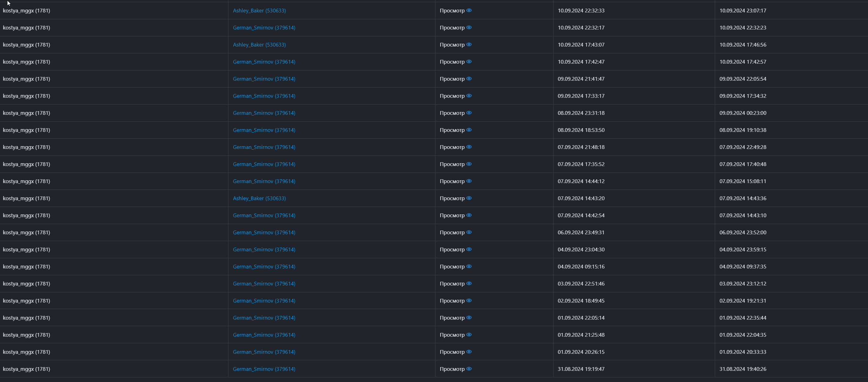The height and width of the screenshot is (382, 868).
Task: Open the Ashley_Baker link in the 10.09.2024 22:32:33 row
Action: coord(259,11)
